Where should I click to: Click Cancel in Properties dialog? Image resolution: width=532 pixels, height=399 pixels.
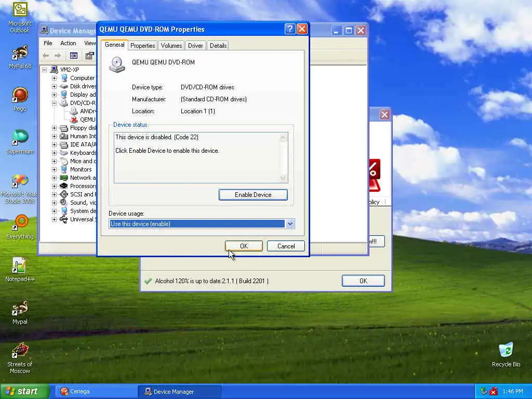click(286, 246)
